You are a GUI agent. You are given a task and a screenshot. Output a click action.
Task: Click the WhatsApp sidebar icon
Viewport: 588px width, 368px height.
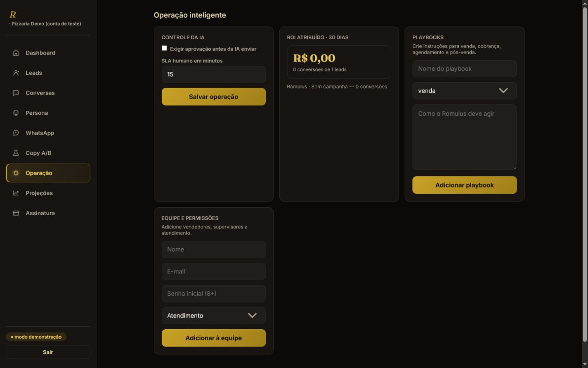[x=16, y=133]
